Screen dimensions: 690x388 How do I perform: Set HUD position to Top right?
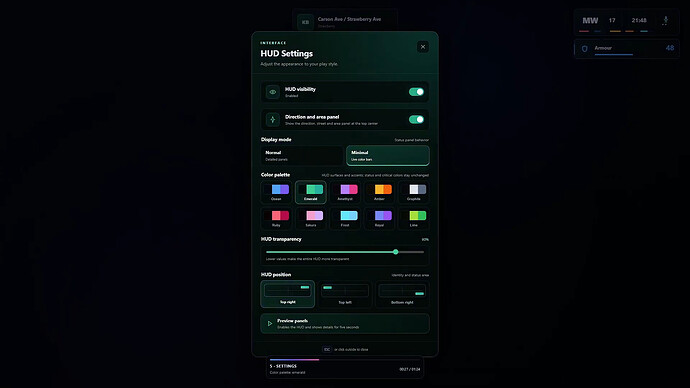tap(287, 294)
